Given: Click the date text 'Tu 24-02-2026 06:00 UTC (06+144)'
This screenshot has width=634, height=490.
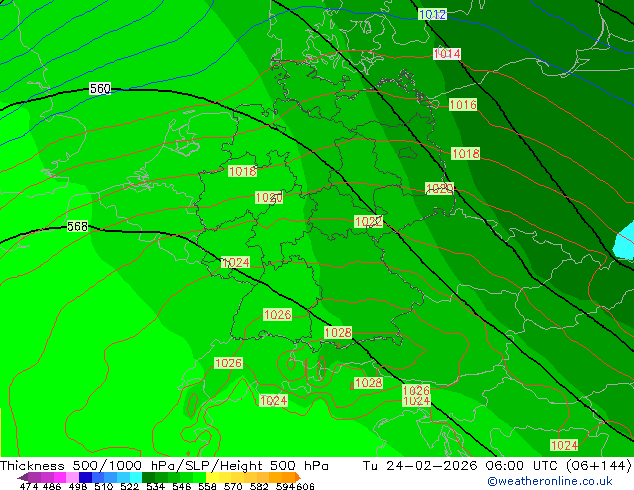Looking at the screenshot, I should tap(497, 466).
